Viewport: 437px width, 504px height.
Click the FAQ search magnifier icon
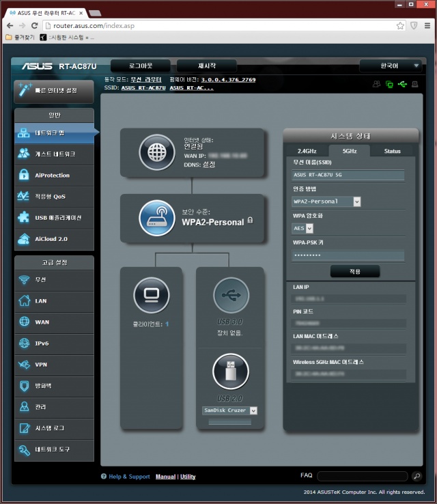pyautogui.click(x=417, y=476)
